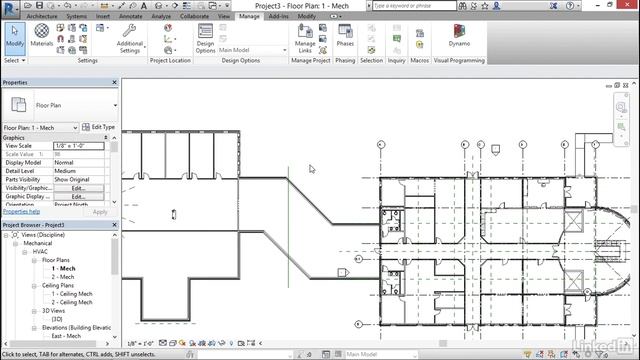
Task: Open Additional Settings
Action: (x=130, y=38)
